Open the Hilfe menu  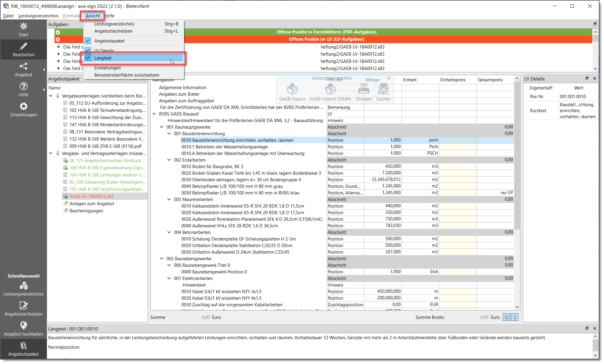pos(110,16)
